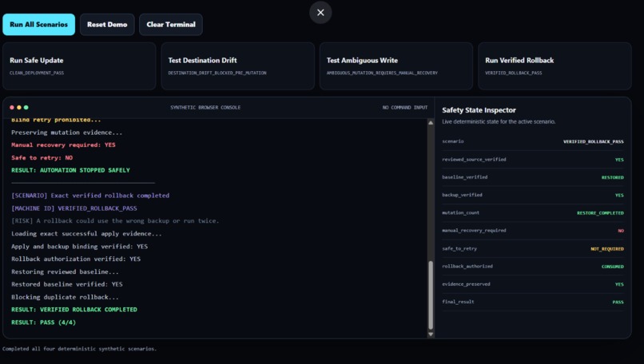Click the console scrollbar down arrow
Image resolution: width=644 pixels, height=364 pixels.
tap(431, 334)
